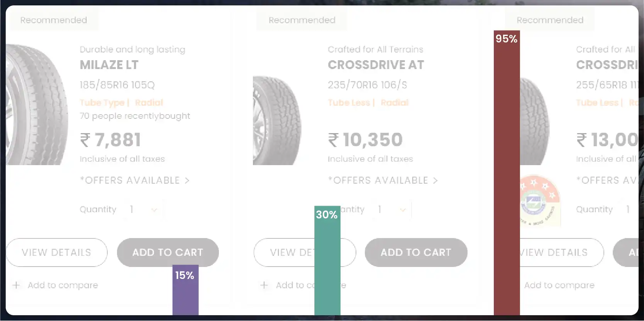The image size is (644, 321).
Task: Click the arrow next to Crossdrive AT offers available
Action: (436, 181)
